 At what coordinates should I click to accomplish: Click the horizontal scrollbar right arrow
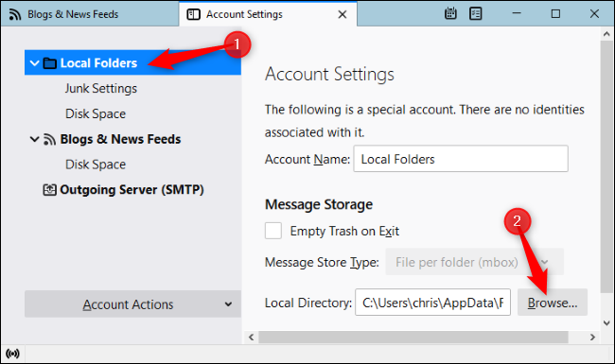point(592,338)
